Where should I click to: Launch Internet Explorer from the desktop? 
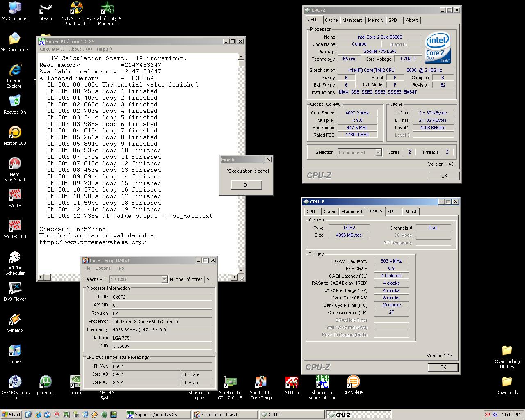pyautogui.click(x=15, y=76)
